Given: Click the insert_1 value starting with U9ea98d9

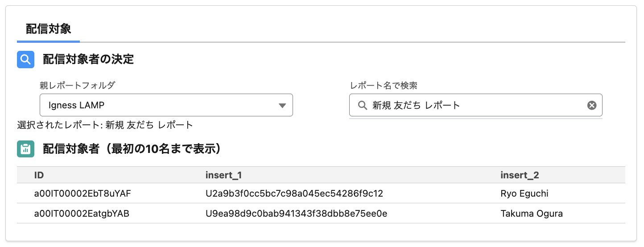Looking at the screenshot, I should tap(296, 214).
